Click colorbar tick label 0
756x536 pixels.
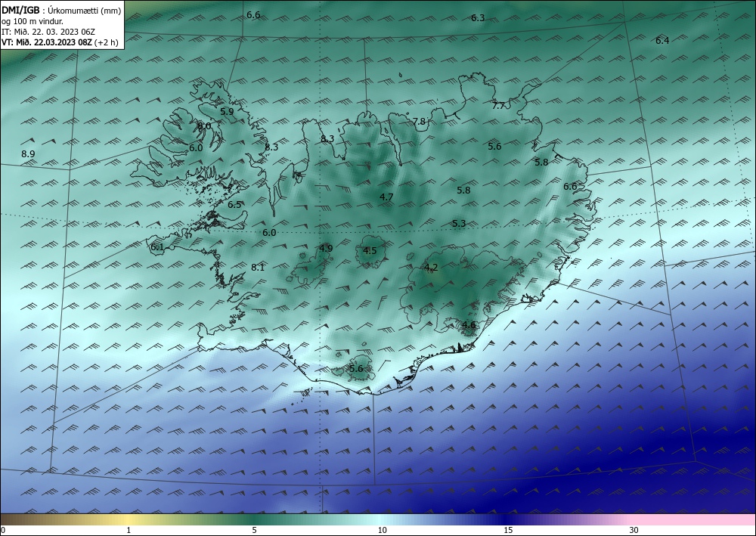pos(3,530)
